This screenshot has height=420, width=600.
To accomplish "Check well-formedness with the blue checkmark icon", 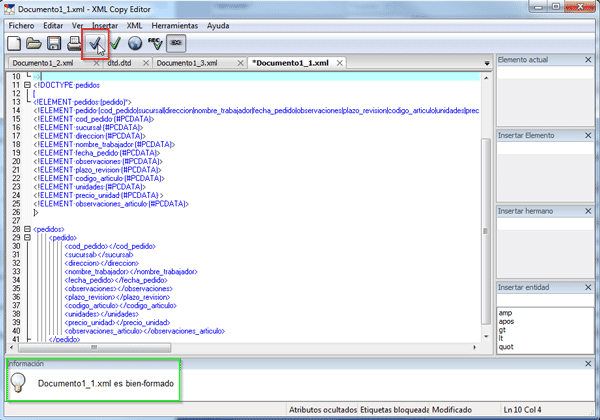I will [95, 43].
